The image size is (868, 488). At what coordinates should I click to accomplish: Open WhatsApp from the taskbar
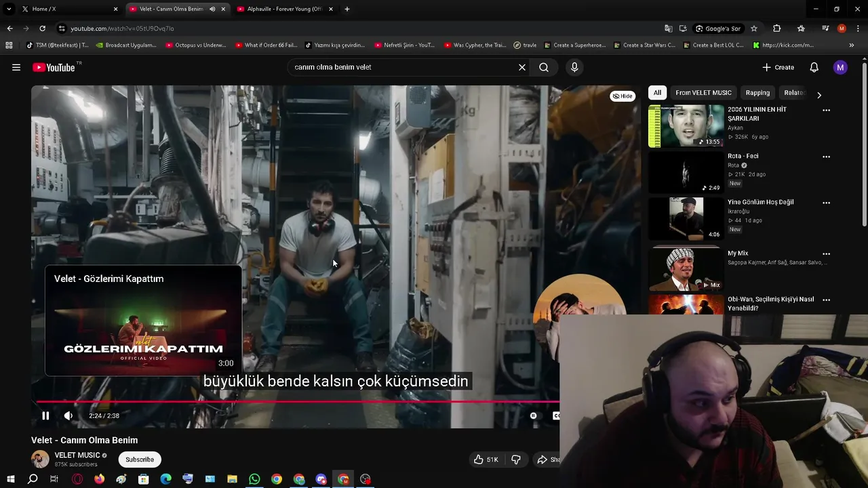254,479
